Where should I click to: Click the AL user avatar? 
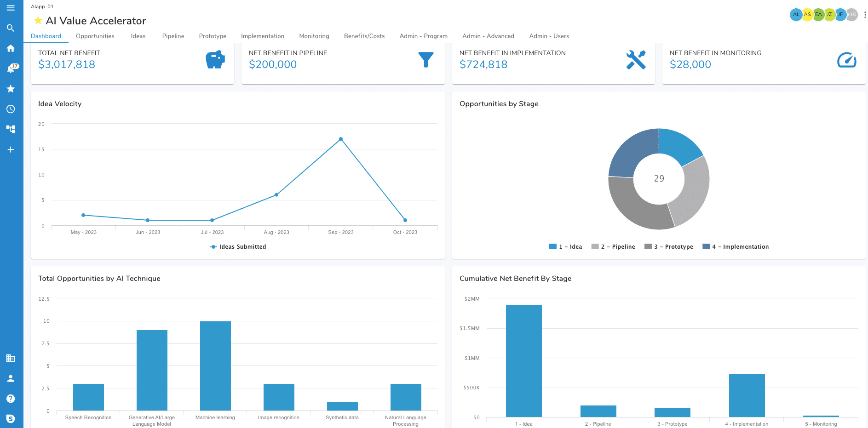(x=796, y=15)
